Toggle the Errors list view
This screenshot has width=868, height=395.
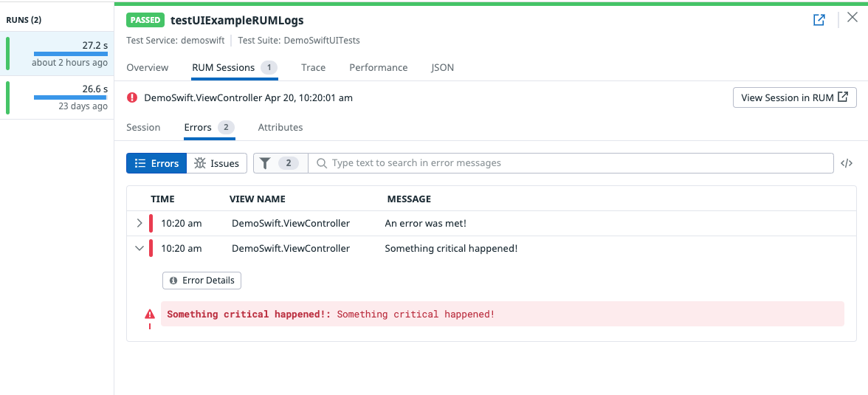point(156,163)
